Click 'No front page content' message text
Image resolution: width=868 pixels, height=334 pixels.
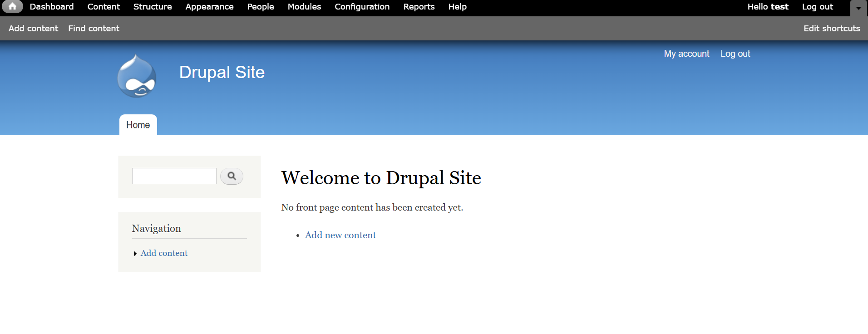(x=372, y=207)
